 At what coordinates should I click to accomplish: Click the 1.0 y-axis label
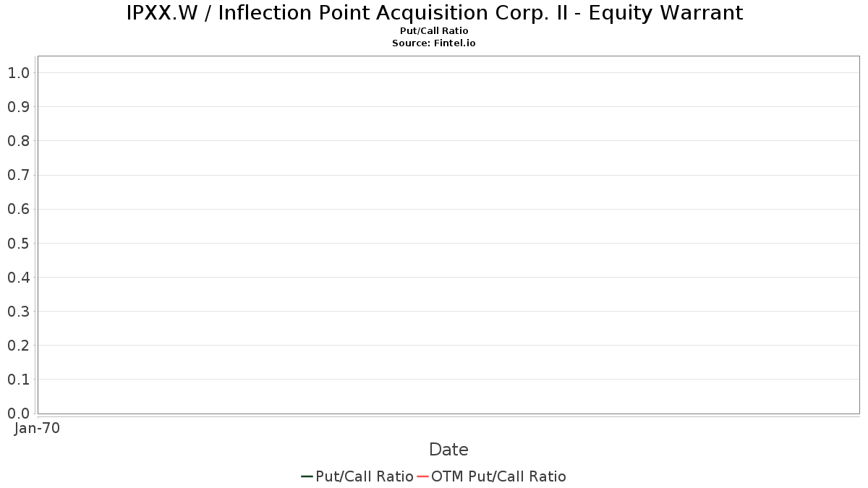(x=18, y=72)
